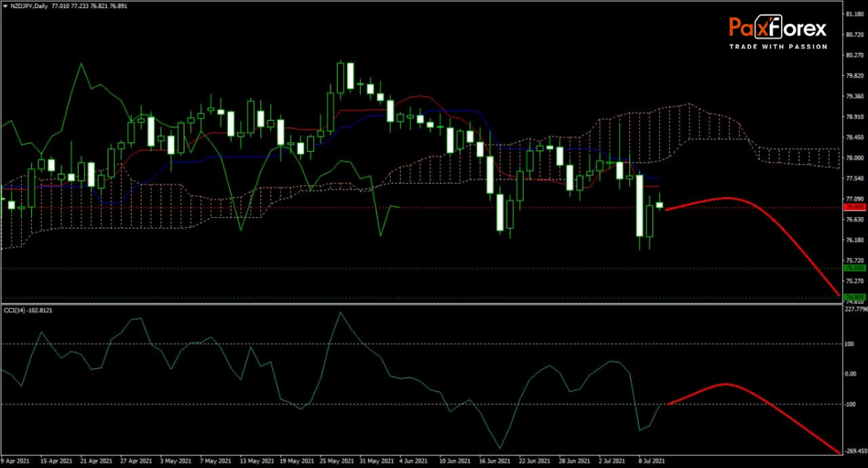Click the 78.450 price axis label
This screenshot has height=468, width=868.
coord(854,137)
